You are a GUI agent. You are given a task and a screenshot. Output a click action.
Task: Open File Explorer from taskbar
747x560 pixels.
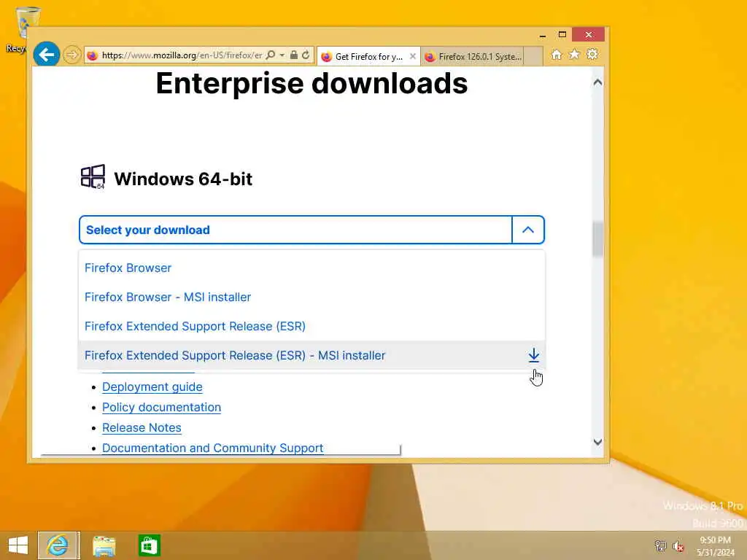click(x=104, y=545)
